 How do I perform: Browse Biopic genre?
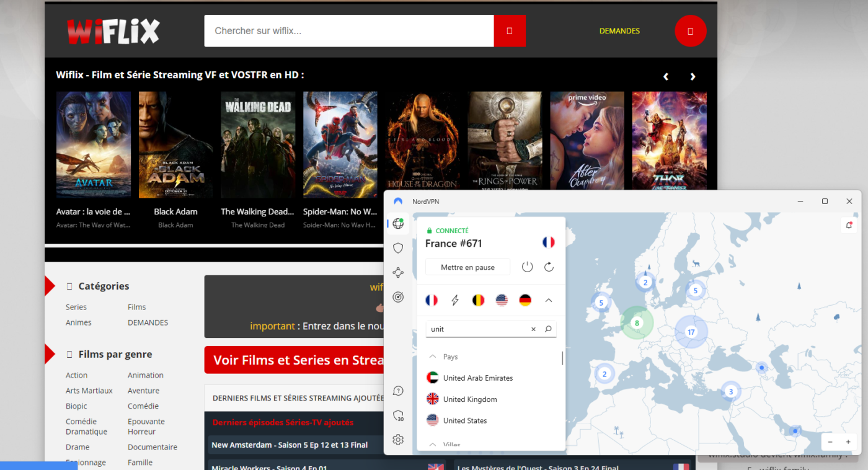pyautogui.click(x=76, y=406)
